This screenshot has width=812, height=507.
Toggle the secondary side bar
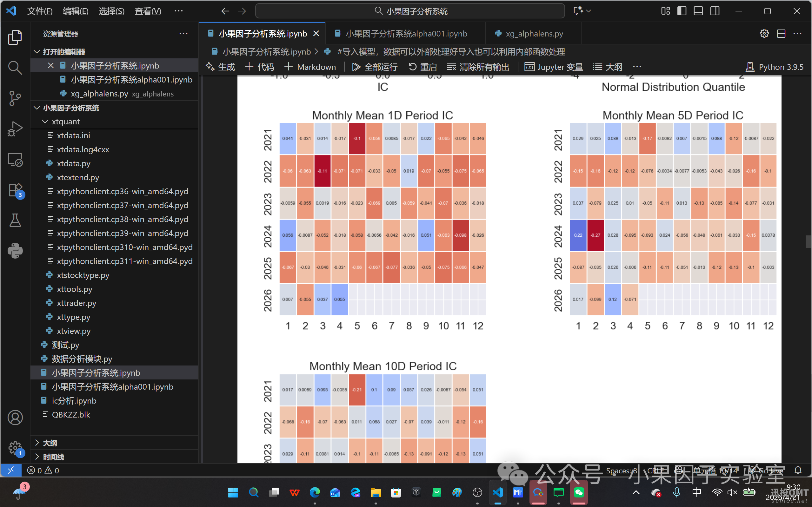click(715, 11)
